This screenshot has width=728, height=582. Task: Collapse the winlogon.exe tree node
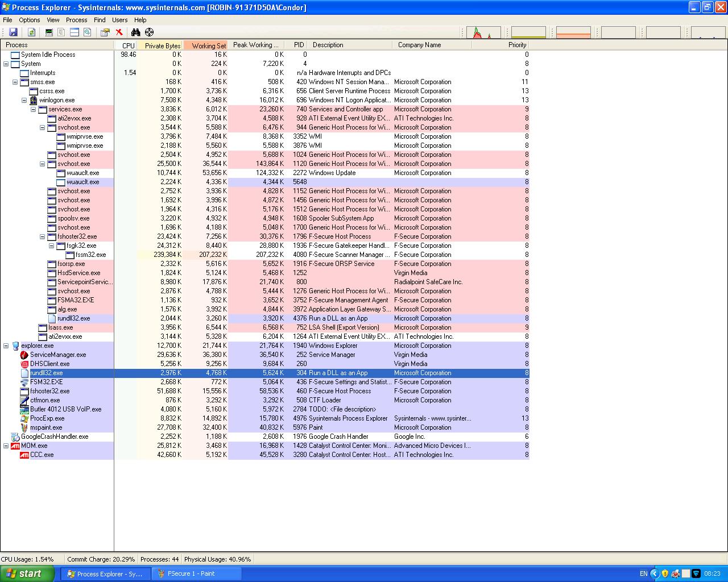[x=24, y=100]
